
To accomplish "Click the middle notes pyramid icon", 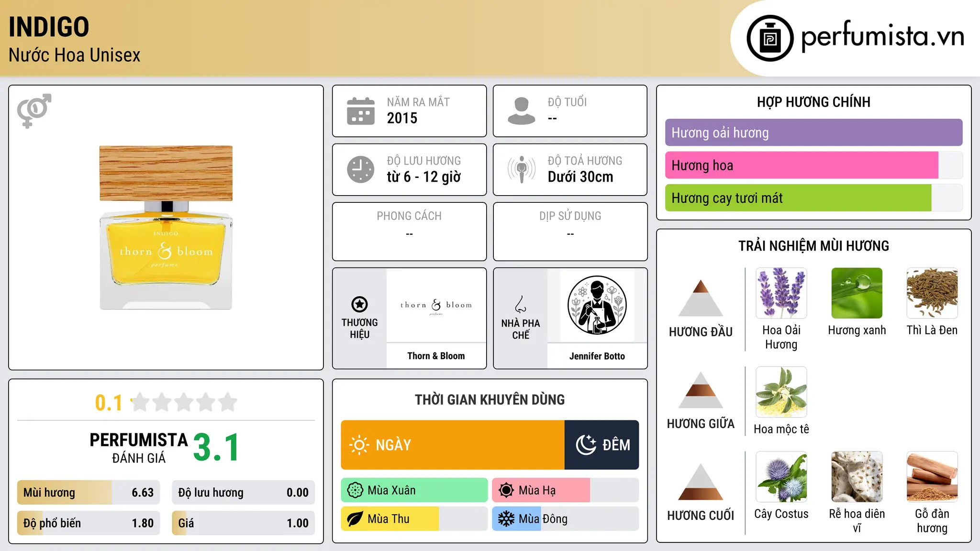I will click(701, 390).
